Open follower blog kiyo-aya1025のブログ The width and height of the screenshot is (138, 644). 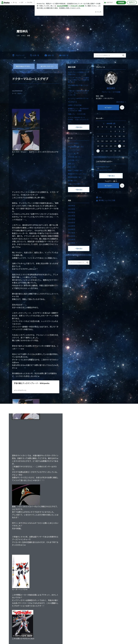pyautogui.click(x=104, y=170)
